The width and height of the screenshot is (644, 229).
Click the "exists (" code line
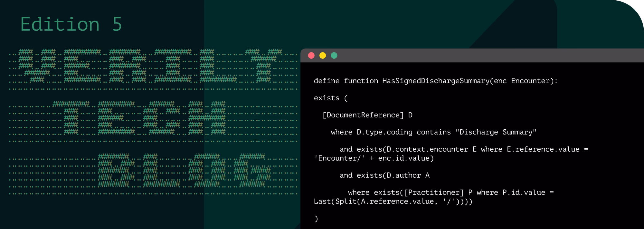click(x=331, y=98)
